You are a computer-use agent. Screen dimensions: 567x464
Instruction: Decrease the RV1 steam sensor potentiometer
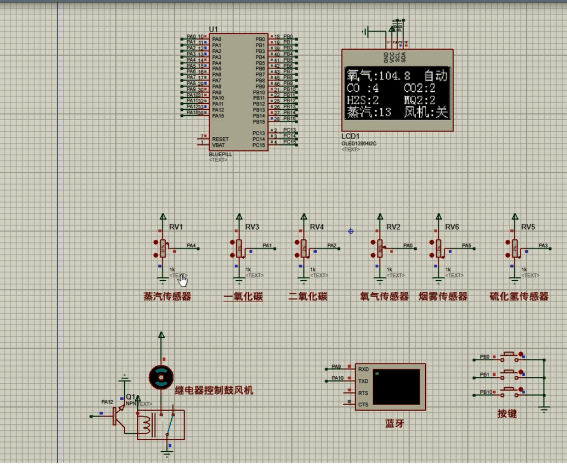pos(156,255)
